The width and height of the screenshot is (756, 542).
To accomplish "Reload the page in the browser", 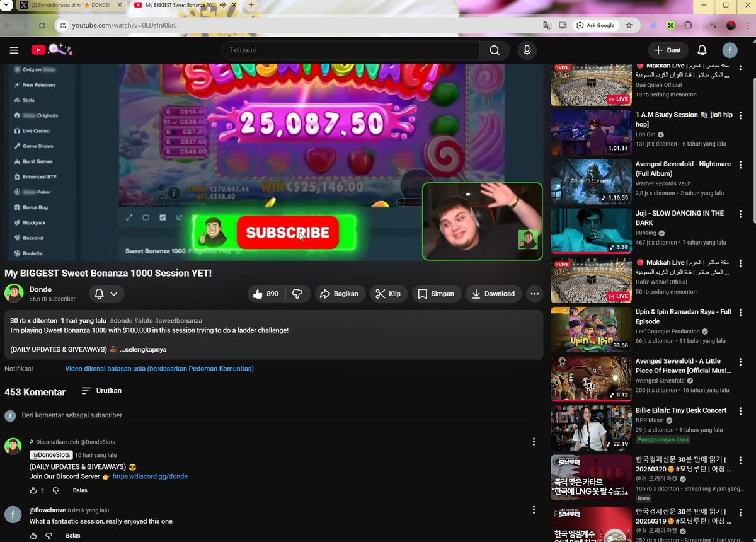I will click(42, 25).
